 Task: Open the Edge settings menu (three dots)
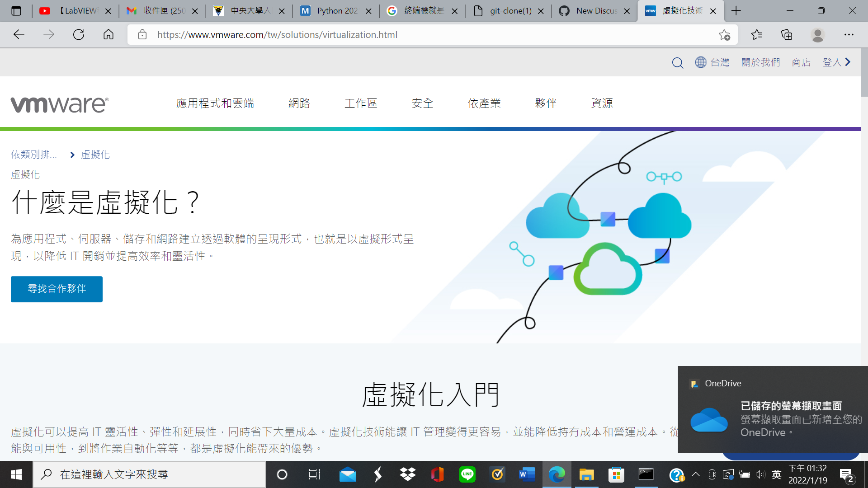(849, 34)
